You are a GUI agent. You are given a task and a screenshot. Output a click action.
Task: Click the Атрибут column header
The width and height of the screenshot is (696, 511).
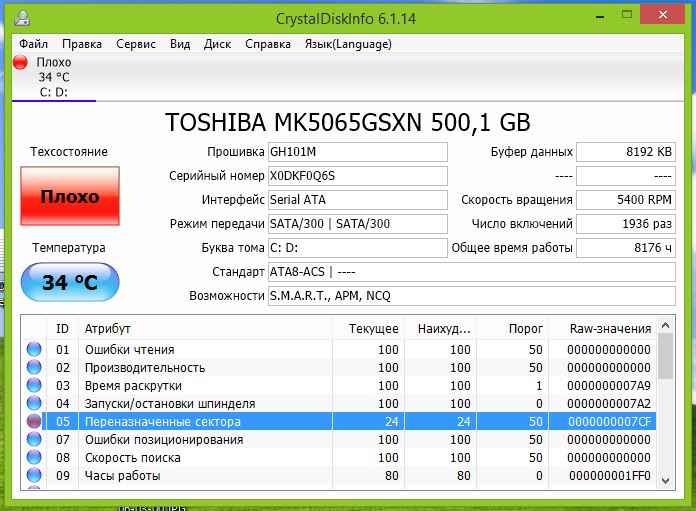[x=107, y=329]
